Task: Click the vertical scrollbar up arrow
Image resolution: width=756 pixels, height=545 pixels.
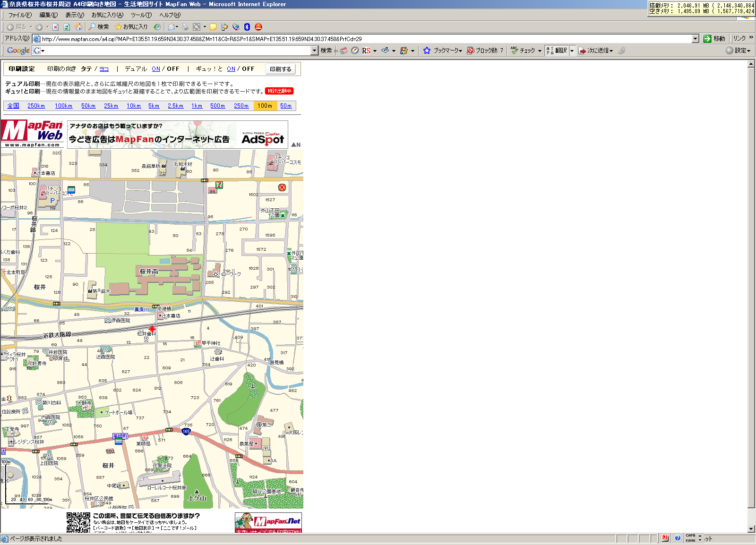Action: click(751, 64)
